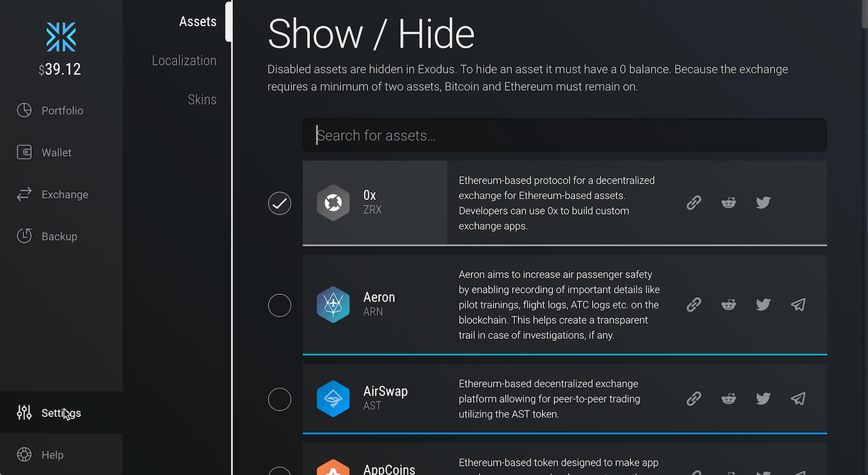This screenshot has height=475, width=868.
Task: Click the $39.12 portfolio balance
Action: pos(60,69)
